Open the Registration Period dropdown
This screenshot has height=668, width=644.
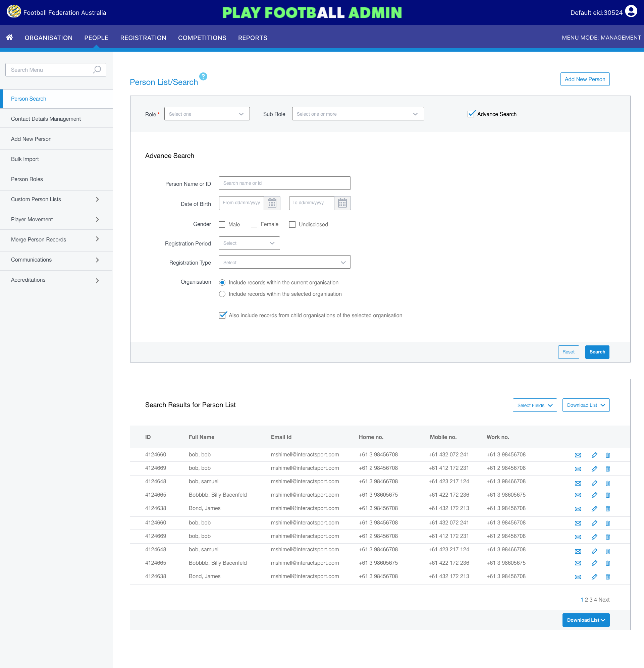coord(249,243)
